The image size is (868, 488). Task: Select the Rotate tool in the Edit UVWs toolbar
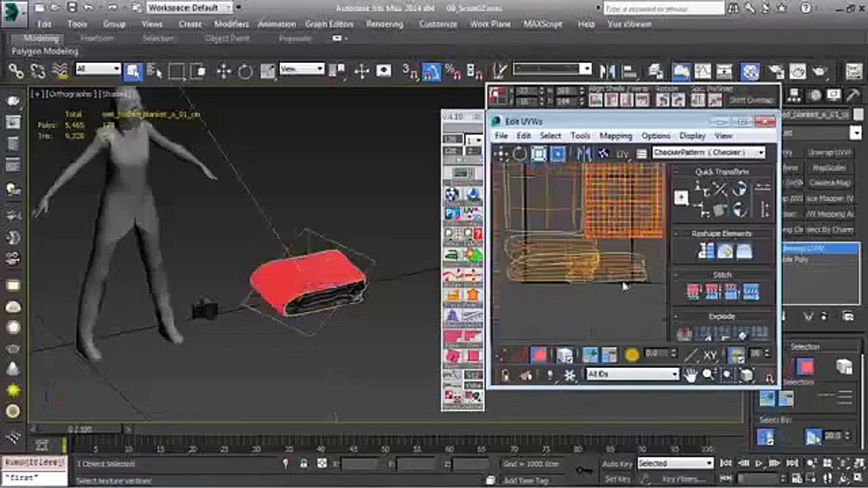(x=519, y=154)
